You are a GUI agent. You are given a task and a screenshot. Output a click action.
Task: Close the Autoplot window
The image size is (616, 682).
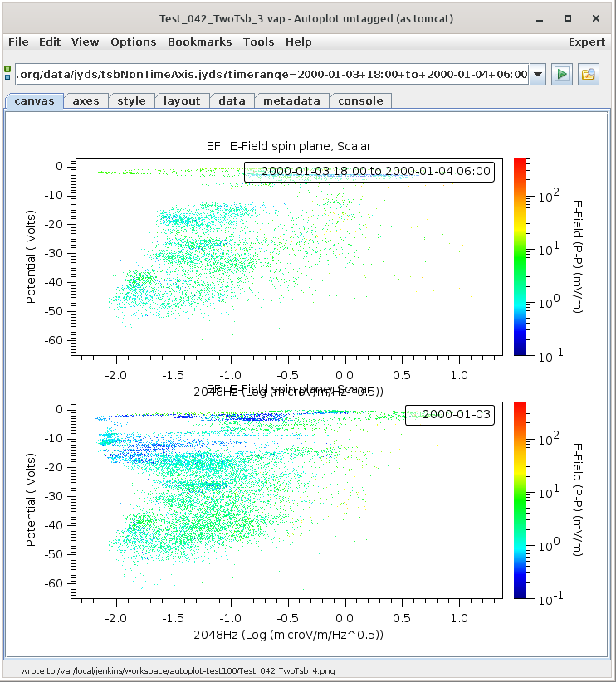pos(594,18)
